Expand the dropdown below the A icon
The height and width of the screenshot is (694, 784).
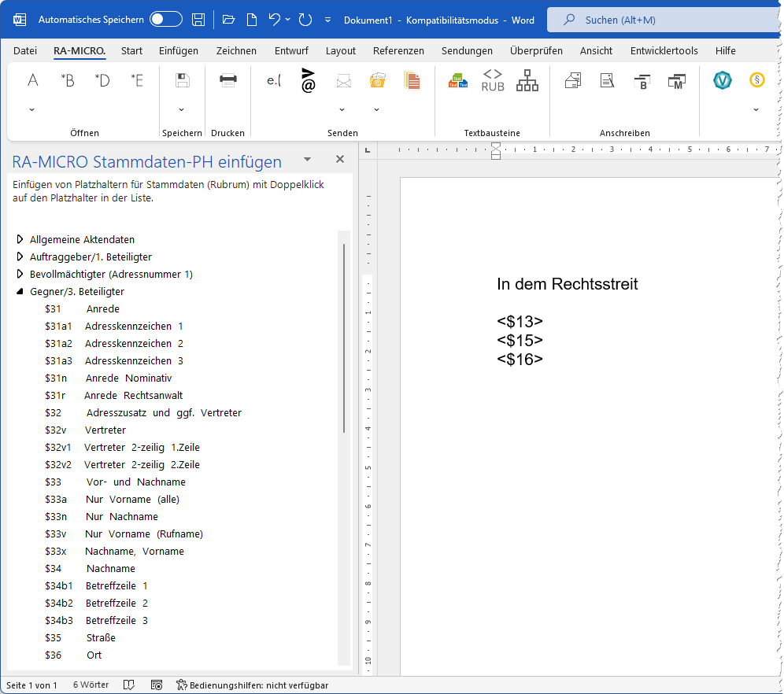tap(32, 109)
